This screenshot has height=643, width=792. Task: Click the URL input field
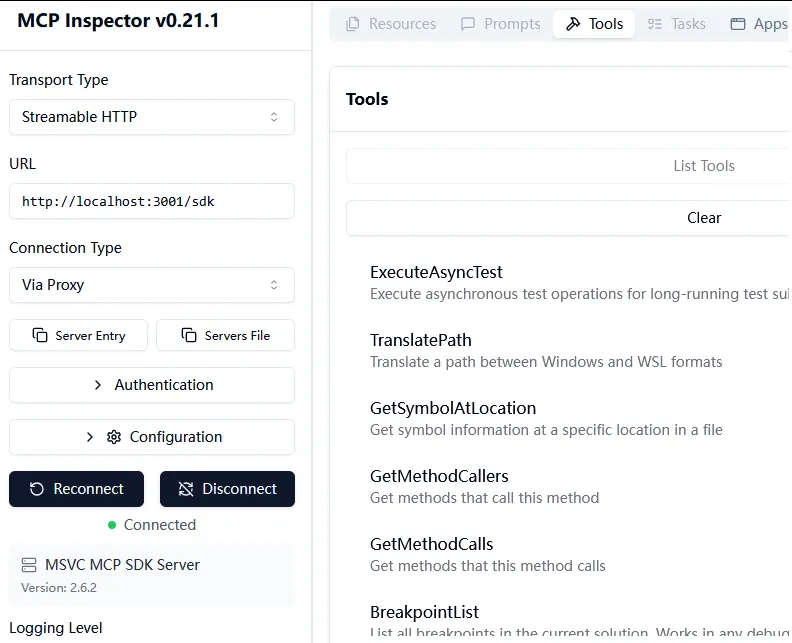point(152,201)
